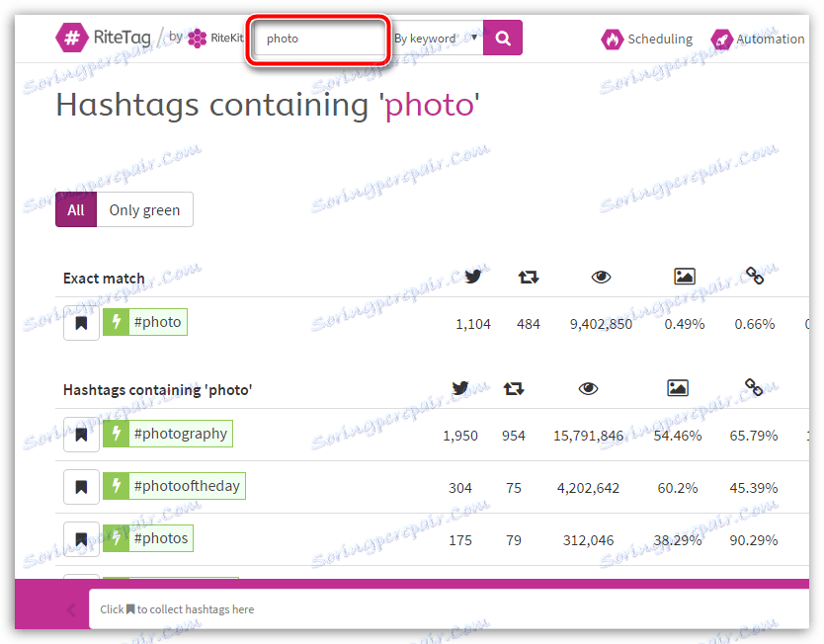824x644 pixels.
Task: Select the 60.2% images value for #photooftheday
Action: (678, 488)
